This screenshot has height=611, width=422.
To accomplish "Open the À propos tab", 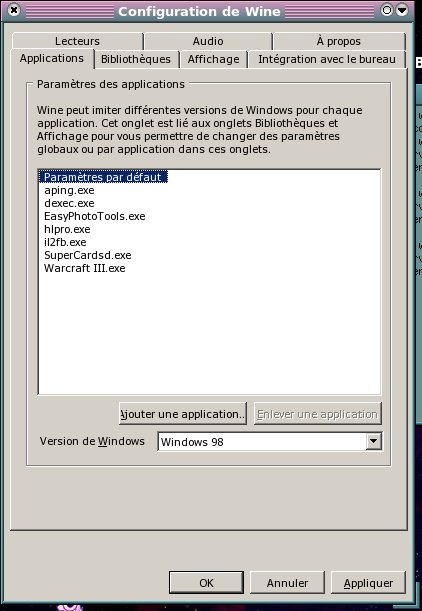I will click(339, 41).
